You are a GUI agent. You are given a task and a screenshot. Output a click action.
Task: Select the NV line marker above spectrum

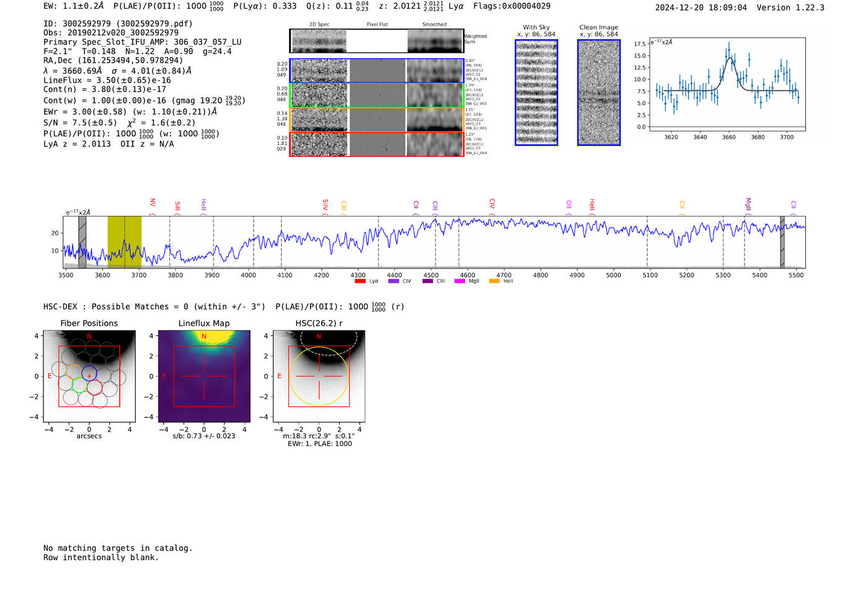[153, 203]
